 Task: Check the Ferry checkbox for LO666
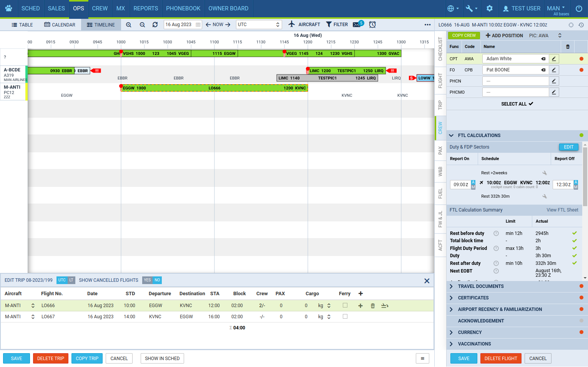[x=345, y=306]
